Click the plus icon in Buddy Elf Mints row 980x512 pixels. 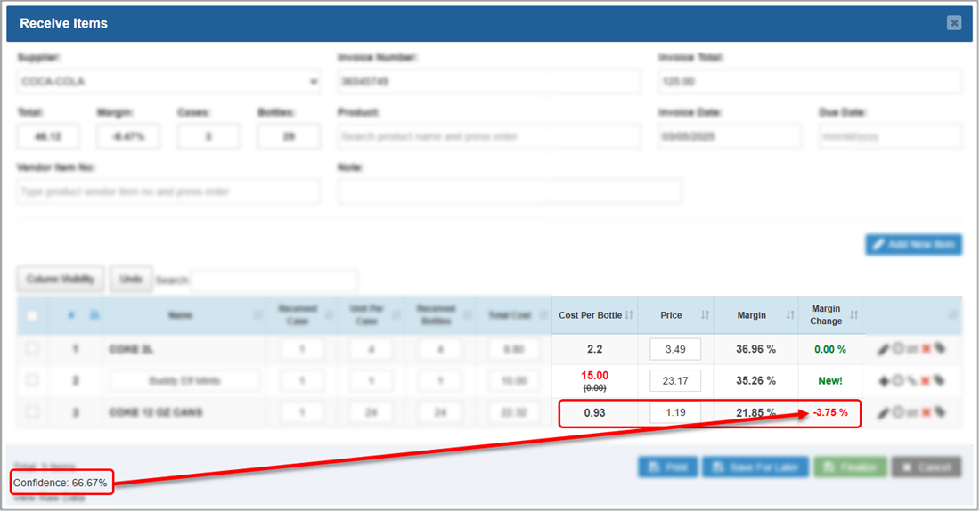883,381
